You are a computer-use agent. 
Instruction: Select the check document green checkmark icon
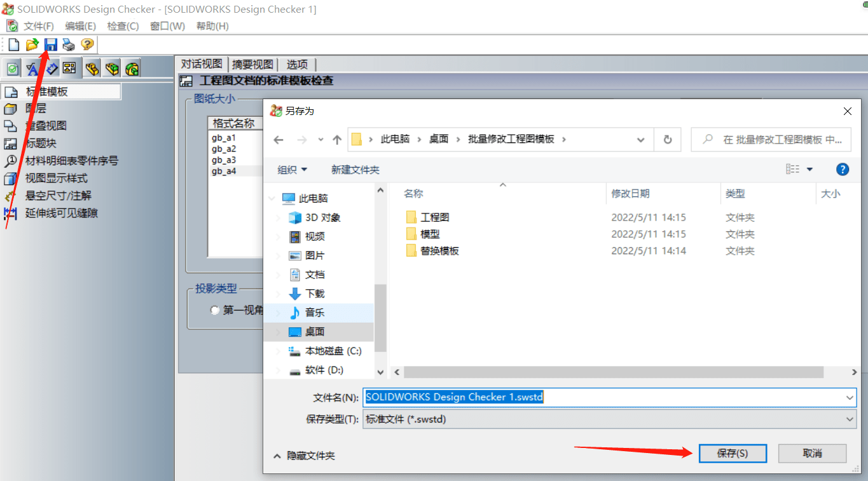click(12, 67)
